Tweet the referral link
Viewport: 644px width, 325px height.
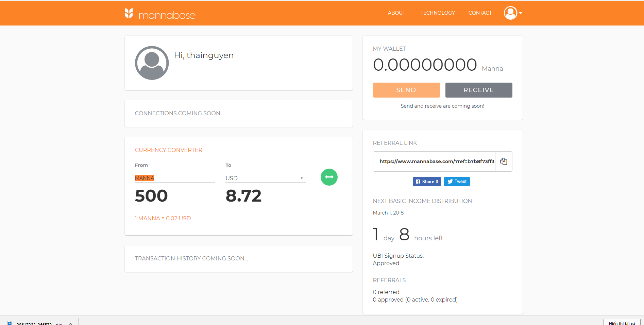(x=457, y=182)
